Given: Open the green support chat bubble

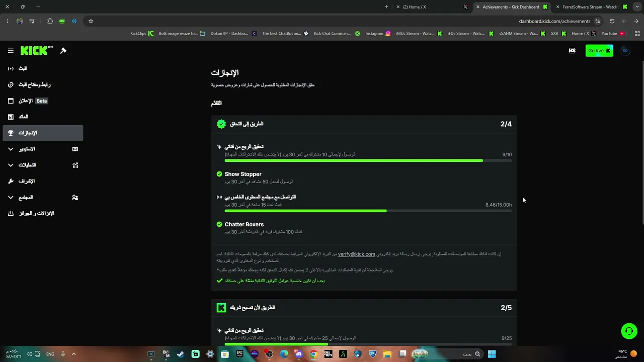Looking at the screenshot, I should [629, 331].
